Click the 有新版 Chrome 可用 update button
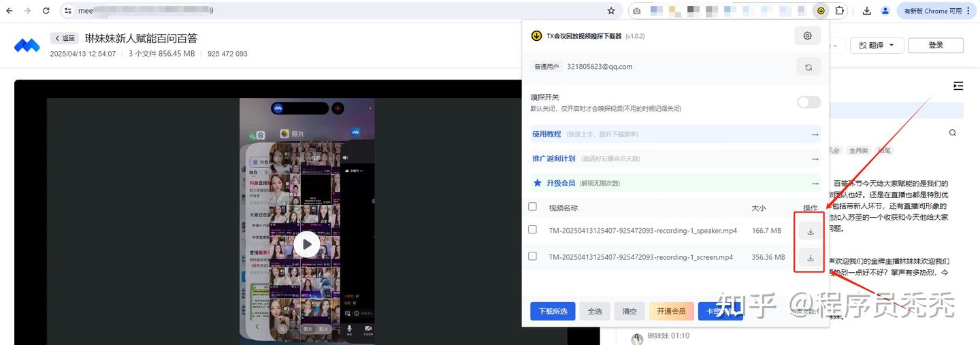 937,11
